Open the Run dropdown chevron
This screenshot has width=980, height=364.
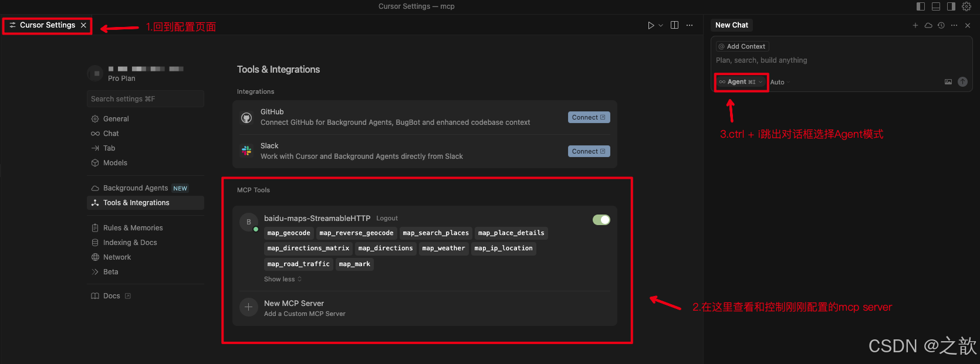(661, 25)
